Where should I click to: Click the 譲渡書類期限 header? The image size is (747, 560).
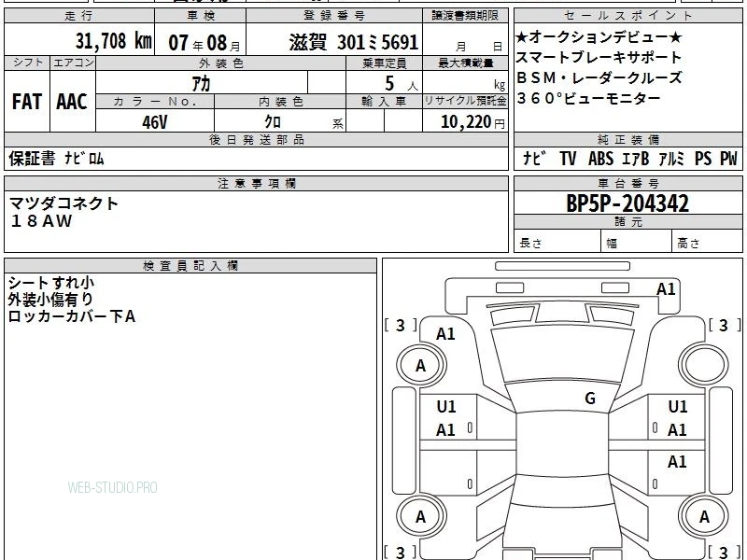click(x=465, y=16)
